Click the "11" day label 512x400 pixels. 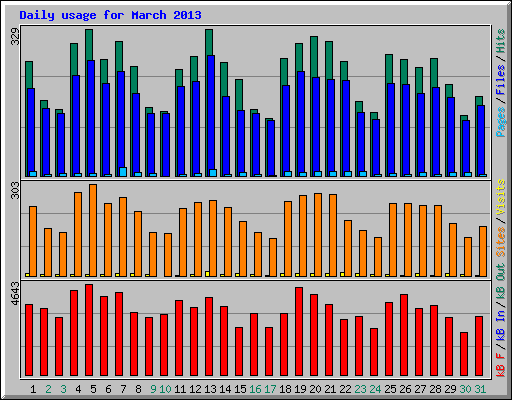coord(180,389)
